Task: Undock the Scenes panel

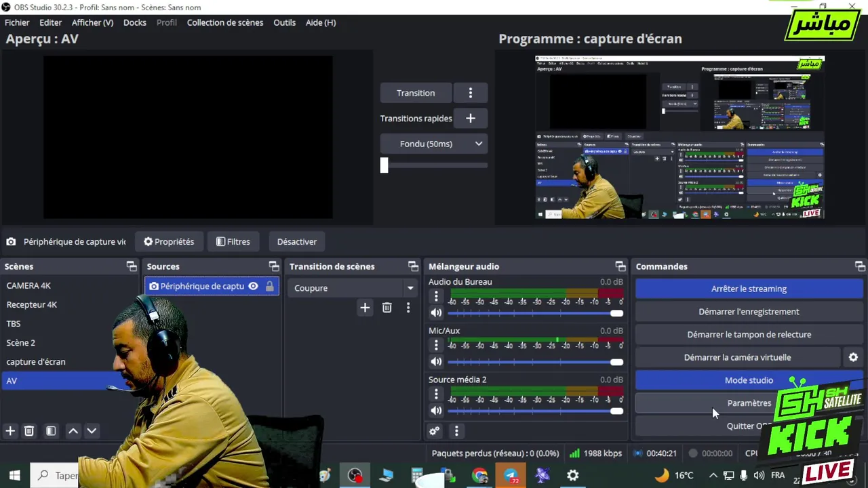Action: (132, 266)
